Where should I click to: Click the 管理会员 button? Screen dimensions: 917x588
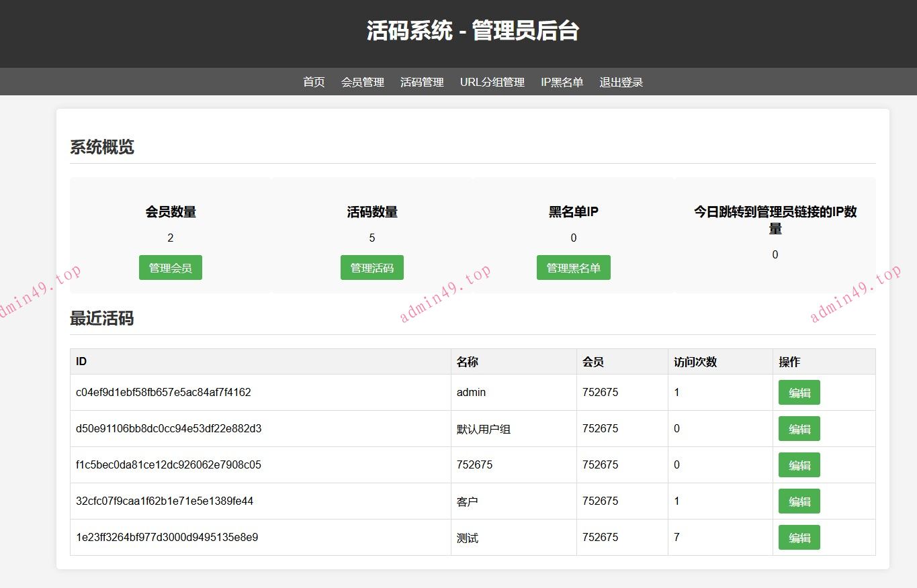170,267
